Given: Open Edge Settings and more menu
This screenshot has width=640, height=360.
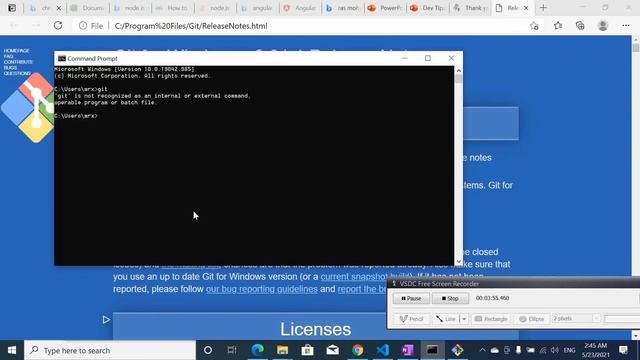Looking at the screenshot, I should (x=626, y=26).
